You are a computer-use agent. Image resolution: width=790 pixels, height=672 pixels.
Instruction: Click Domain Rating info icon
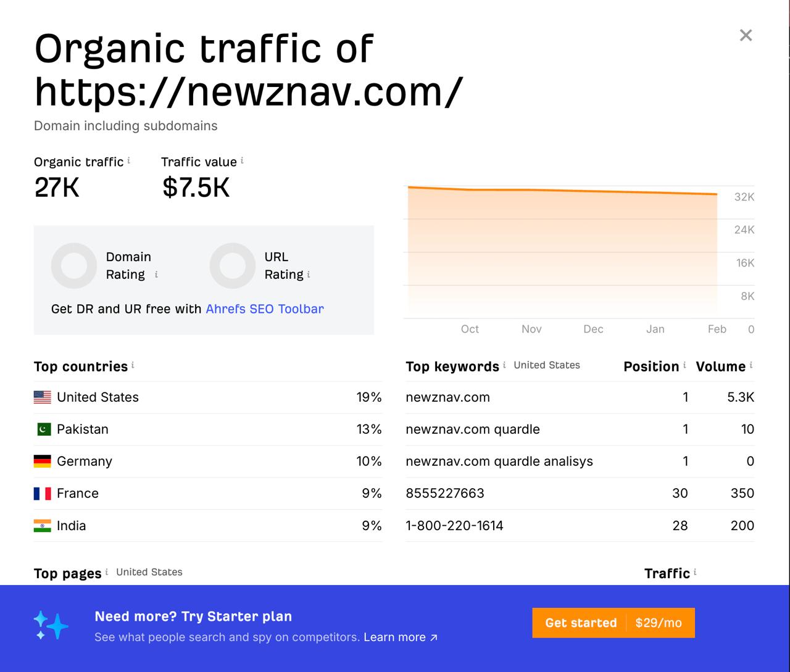click(156, 275)
